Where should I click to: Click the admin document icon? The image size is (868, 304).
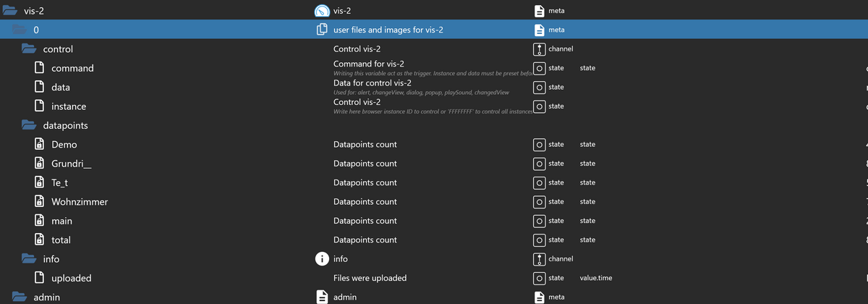click(323, 297)
